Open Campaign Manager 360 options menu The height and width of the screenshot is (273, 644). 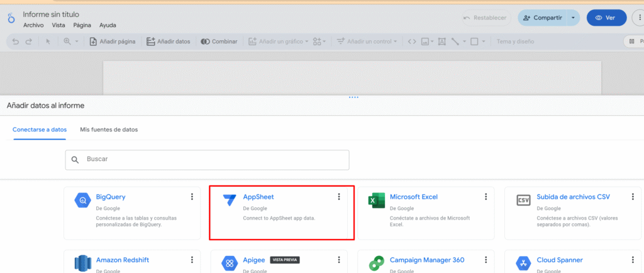click(x=486, y=260)
